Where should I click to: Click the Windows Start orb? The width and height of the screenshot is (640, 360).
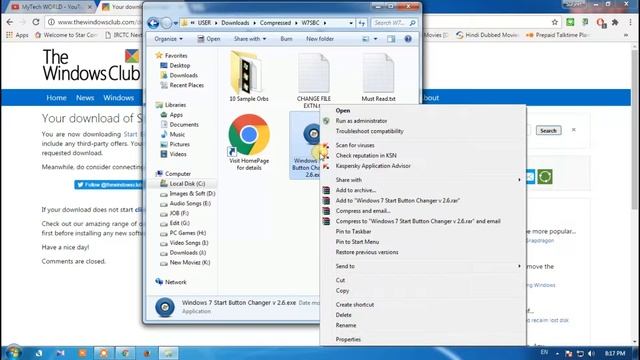click(x=13, y=352)
